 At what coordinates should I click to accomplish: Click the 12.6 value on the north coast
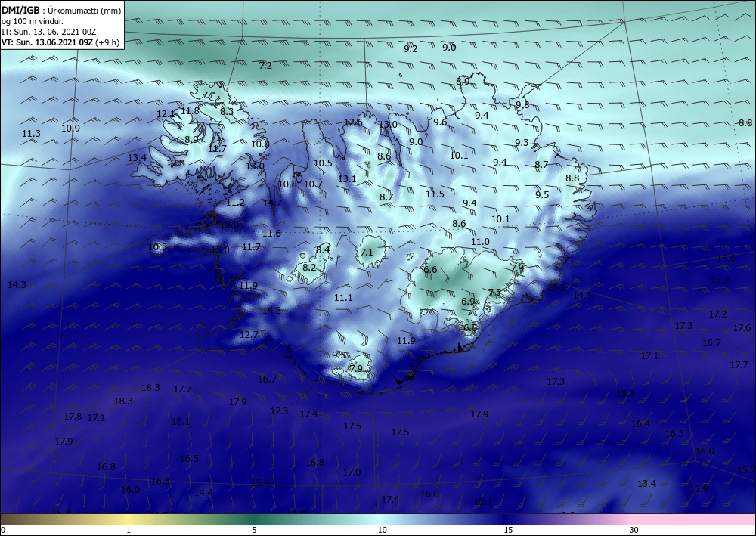click(x=353, y=122)
